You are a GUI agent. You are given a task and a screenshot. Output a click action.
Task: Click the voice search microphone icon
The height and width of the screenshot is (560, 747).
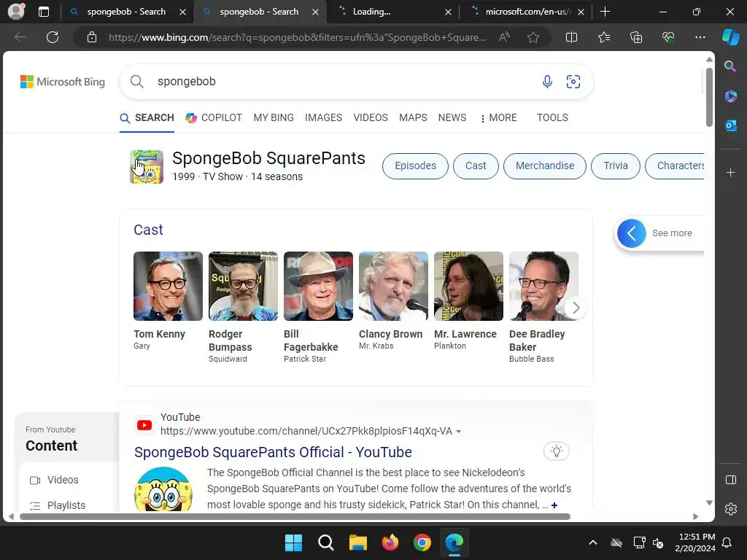tap(547, 82)
